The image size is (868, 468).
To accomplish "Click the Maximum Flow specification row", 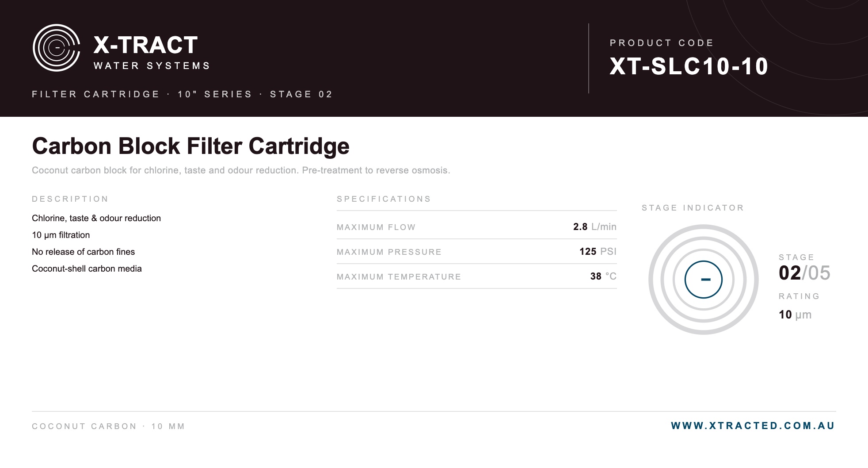I will click(476, 227).
